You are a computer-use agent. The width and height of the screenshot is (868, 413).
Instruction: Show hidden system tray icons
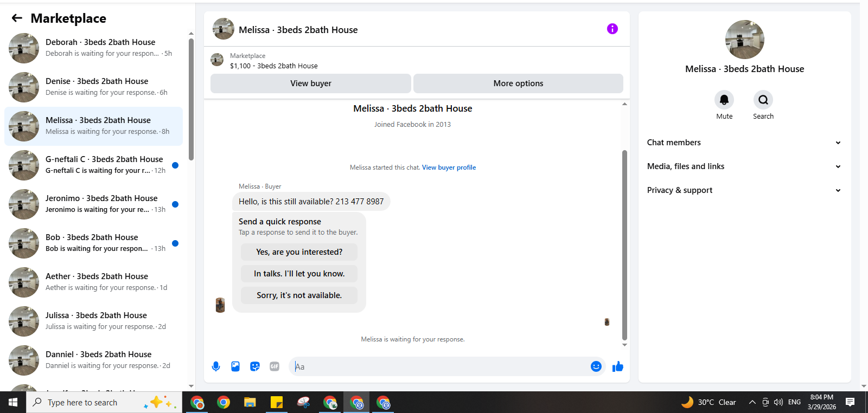coord(752,402)
